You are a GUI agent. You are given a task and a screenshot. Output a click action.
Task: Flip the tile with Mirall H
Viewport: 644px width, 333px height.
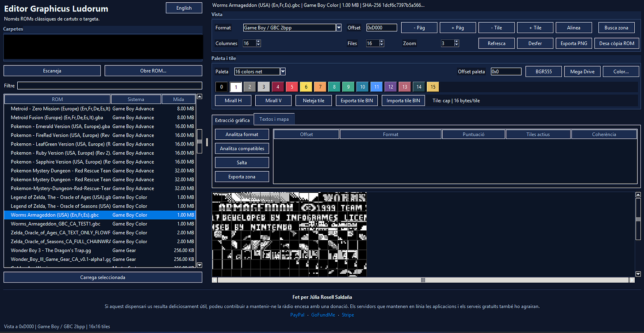[x=233, y=100]
